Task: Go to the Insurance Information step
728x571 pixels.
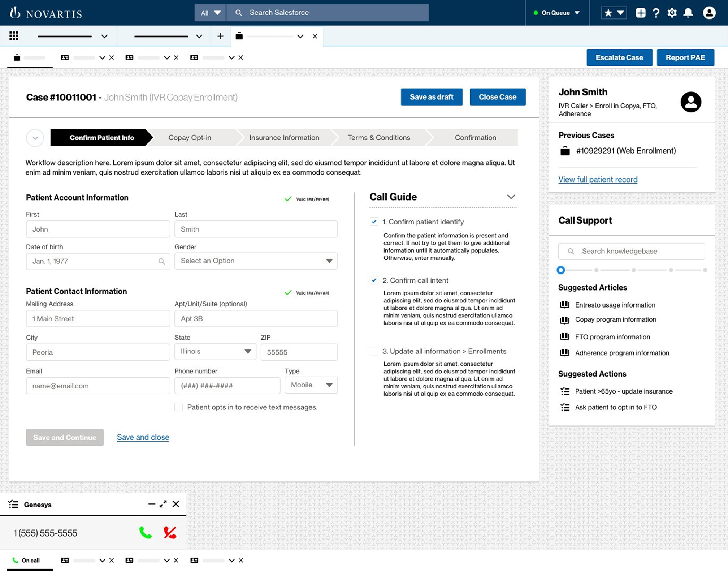Action: click(x=284, y=138)
